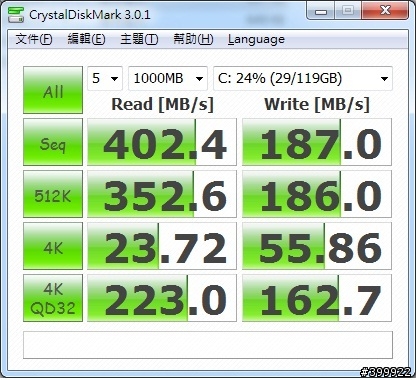Start the 4K test
Image resolution: width=417 pixels, height=380 pixels.
click(53, 246)
